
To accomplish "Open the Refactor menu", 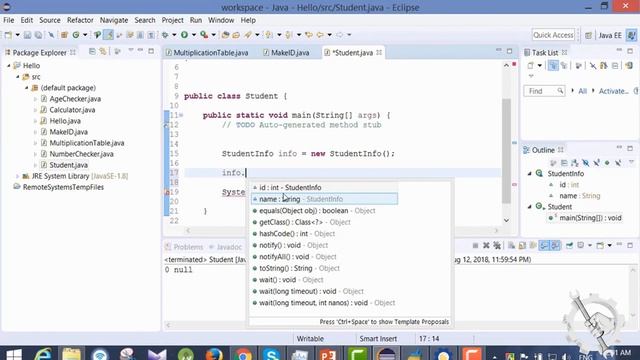I will click(x=80, y=20).
